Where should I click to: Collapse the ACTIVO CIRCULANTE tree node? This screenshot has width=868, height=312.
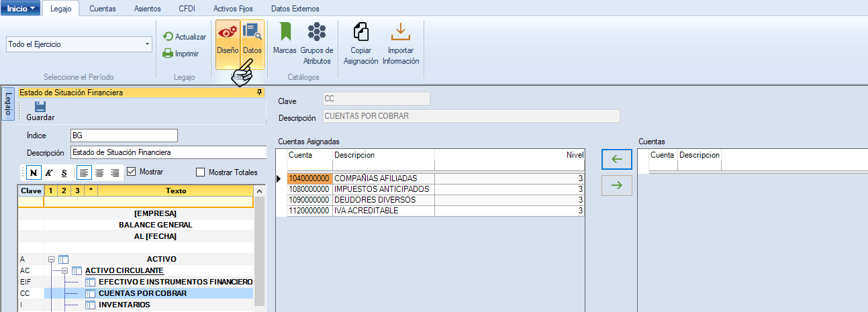click(64, 270)
